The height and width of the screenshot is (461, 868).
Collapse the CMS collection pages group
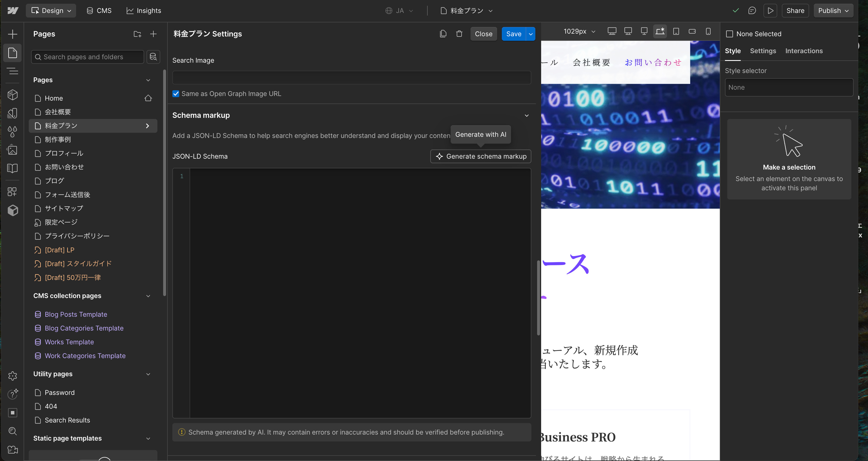pyautogui.click(x=148, y=296)
